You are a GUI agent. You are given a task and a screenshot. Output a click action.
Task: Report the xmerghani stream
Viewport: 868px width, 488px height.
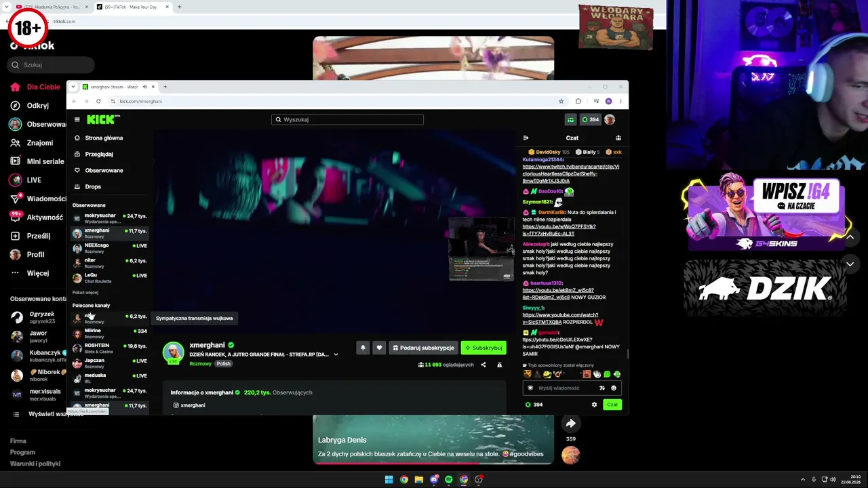[x=499, y=365]
